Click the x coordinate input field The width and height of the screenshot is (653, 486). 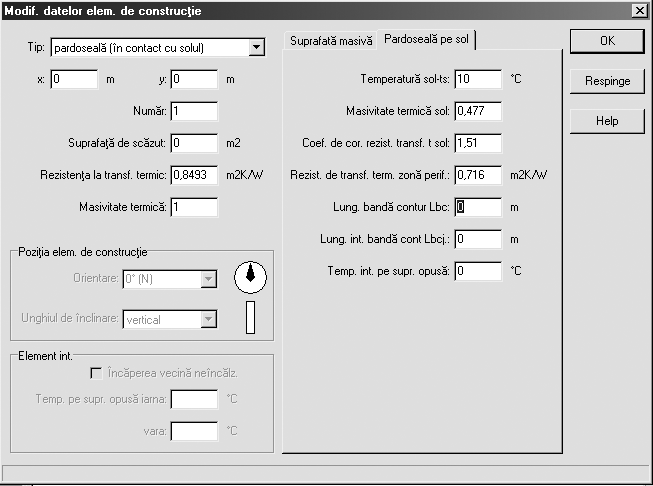point(74,79)
